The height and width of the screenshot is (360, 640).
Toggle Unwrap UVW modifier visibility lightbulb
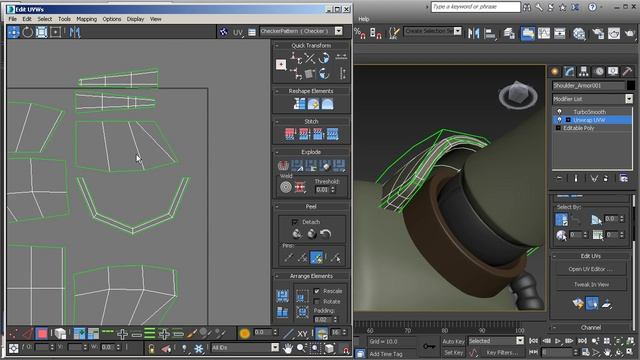[559, 120]
